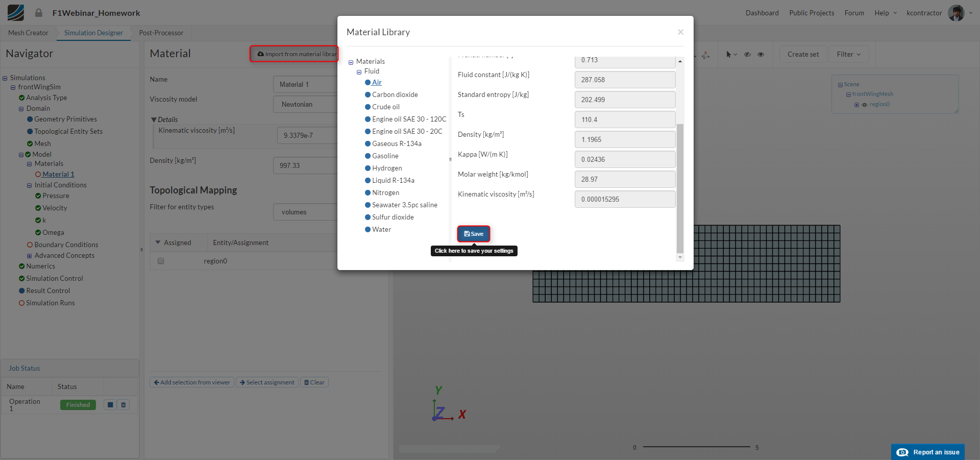This screenshot has width=980, height=460.
Task: Open the Help dropdown menu
Action: (886, 13)
